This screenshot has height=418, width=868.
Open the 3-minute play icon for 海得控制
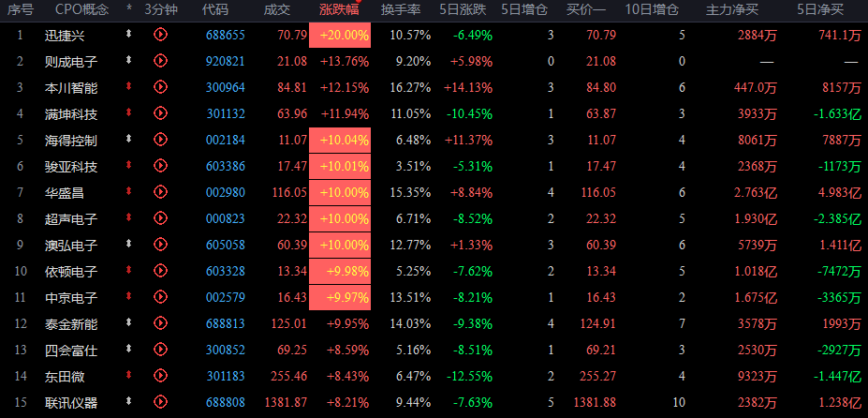point(160,139)
